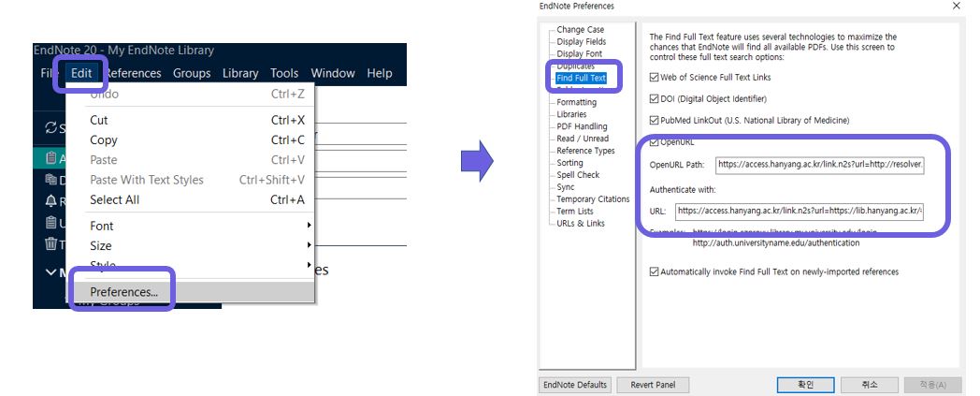Click the Sync icon in sidebar
This screenshot has height=396, width=980.
click(x=50, y=127)
